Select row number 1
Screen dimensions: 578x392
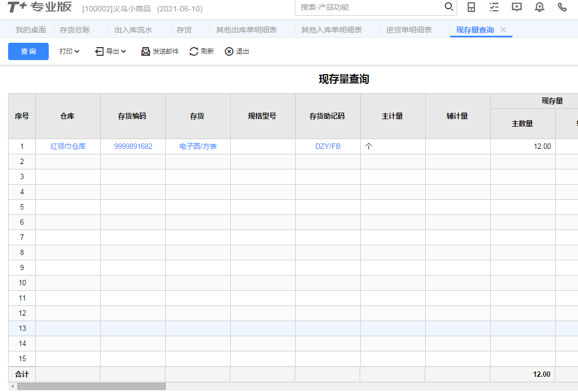pos(22,146)
